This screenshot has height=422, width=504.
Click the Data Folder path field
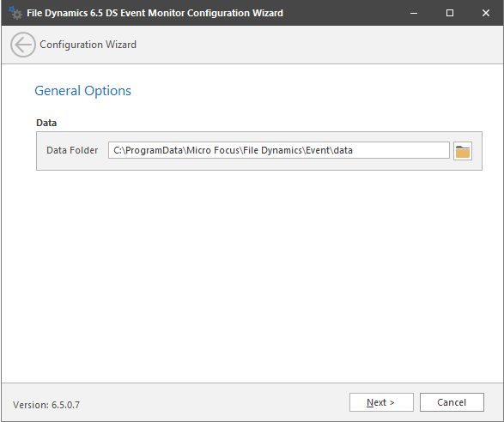pos(279,150)
